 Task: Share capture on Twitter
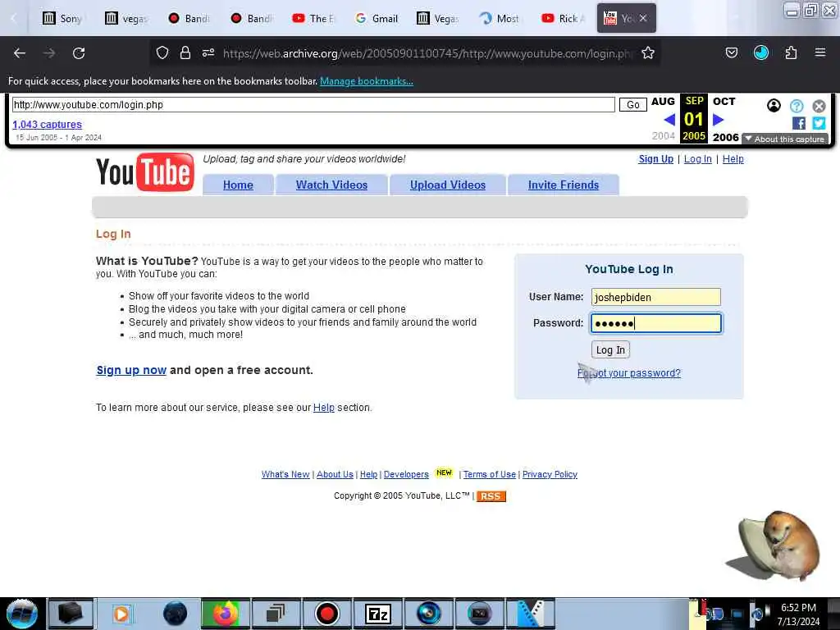pos(819,123)
